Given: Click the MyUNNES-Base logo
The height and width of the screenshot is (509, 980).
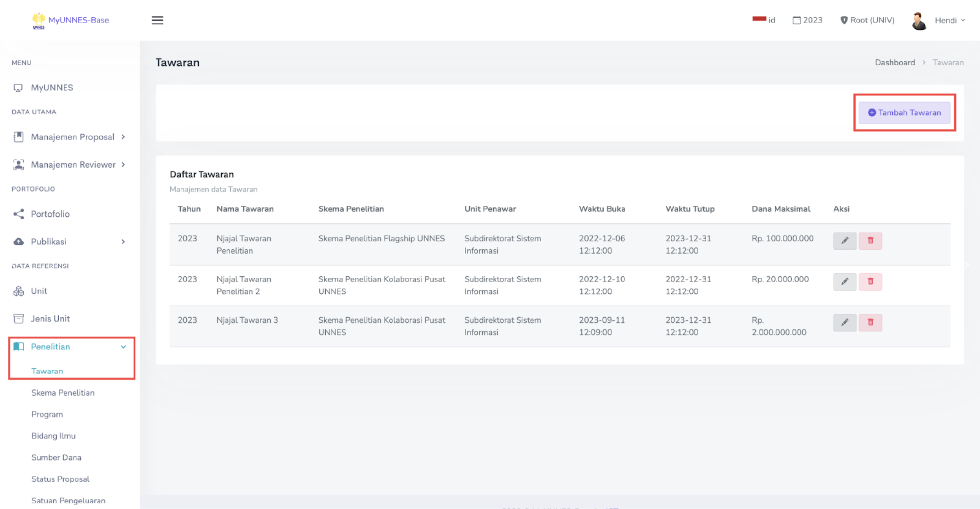Looking at the screenshot, I should pyautogui.click(x=71, y=20).
